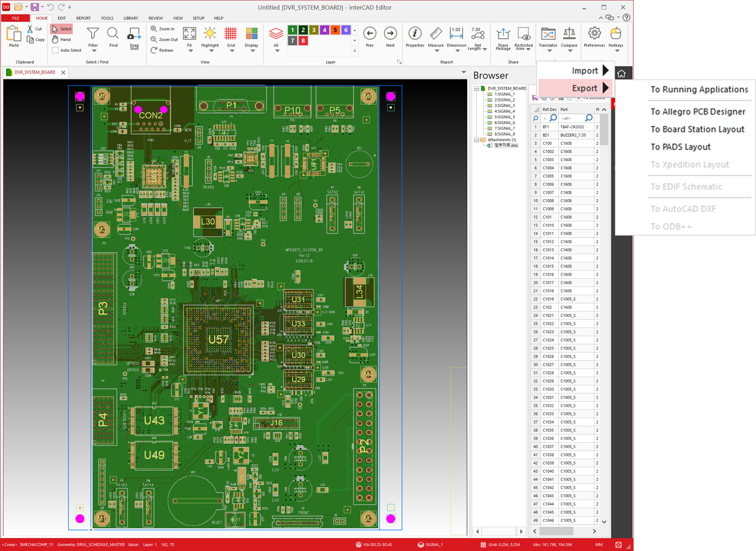Switch to the TOOLS ribbon tab
756x551 pixels.
[x=107, y=18]
